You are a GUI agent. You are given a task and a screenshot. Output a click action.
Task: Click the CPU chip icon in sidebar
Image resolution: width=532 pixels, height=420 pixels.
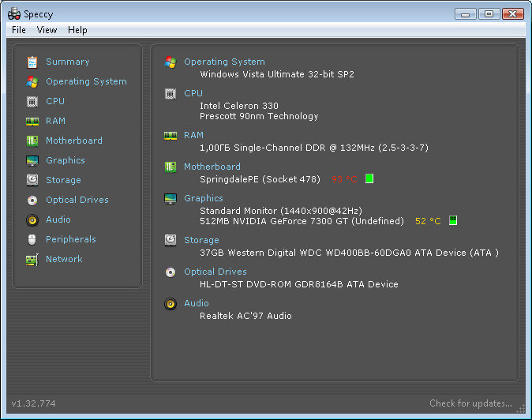coord(32,101)
